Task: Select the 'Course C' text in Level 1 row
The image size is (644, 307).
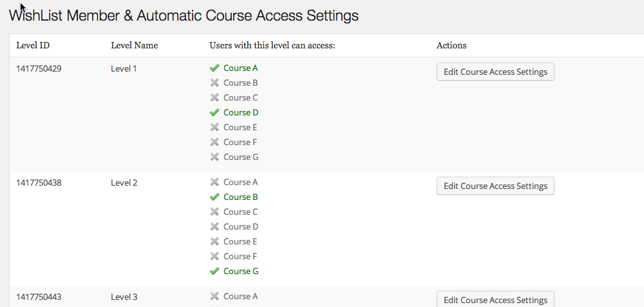Action: (x=241, y=97)
